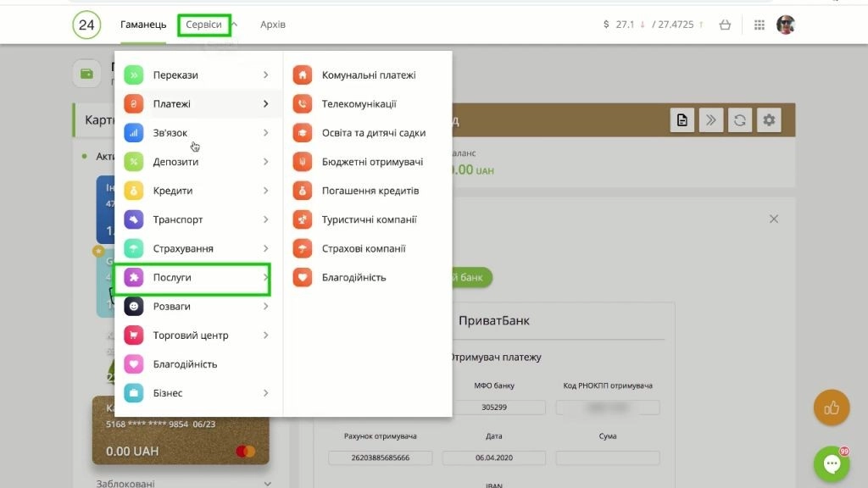
Task: Click the Рахунок отримувача input field
Action: pyautogui.click(x=381, y=457)
